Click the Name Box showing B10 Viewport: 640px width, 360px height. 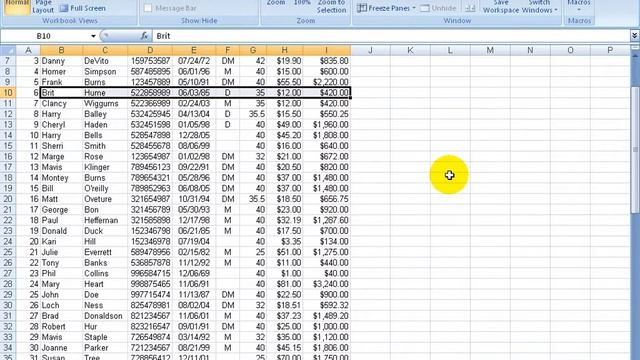(x=45, y=36)
